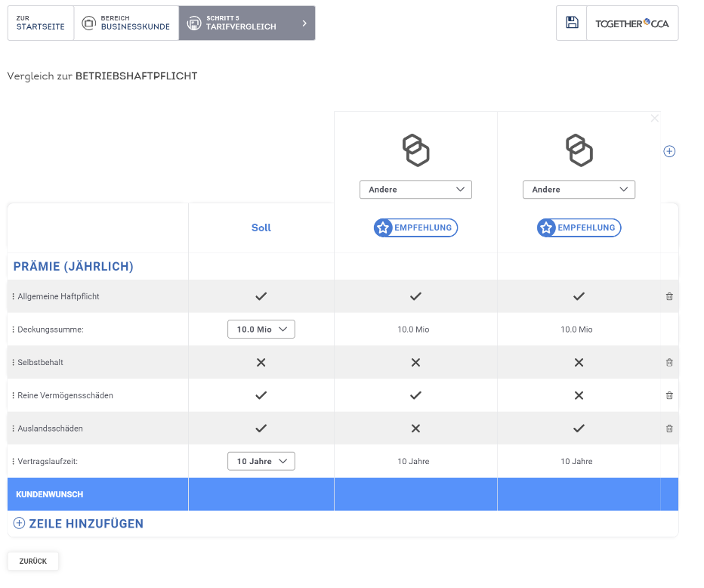Expand the first Andere insurer dropdown
Screen dimensions: 704x588
click(x=415, y=190)
